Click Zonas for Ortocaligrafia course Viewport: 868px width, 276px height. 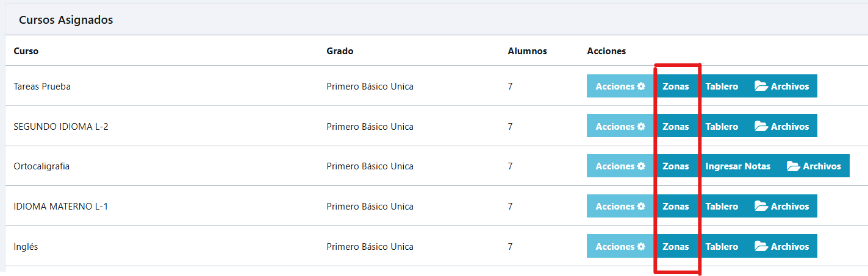(x=676, y=166)
